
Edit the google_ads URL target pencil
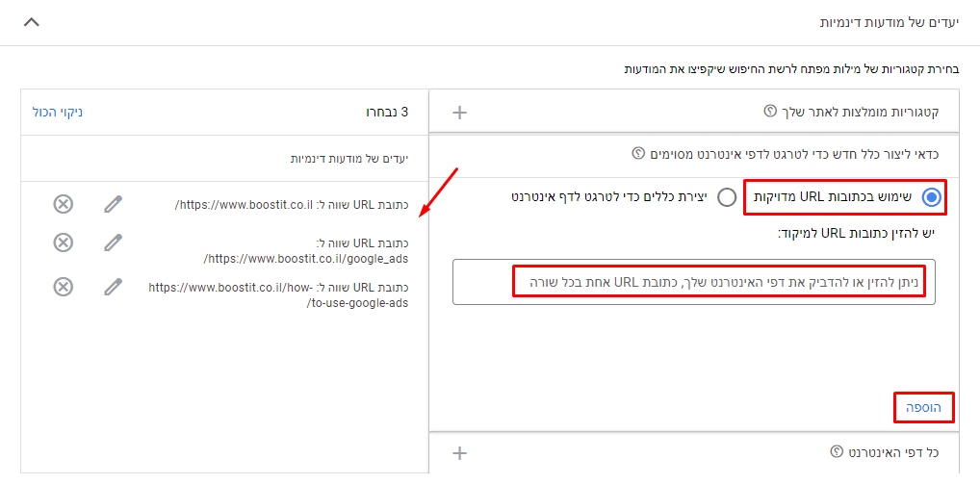coord(114,242)
